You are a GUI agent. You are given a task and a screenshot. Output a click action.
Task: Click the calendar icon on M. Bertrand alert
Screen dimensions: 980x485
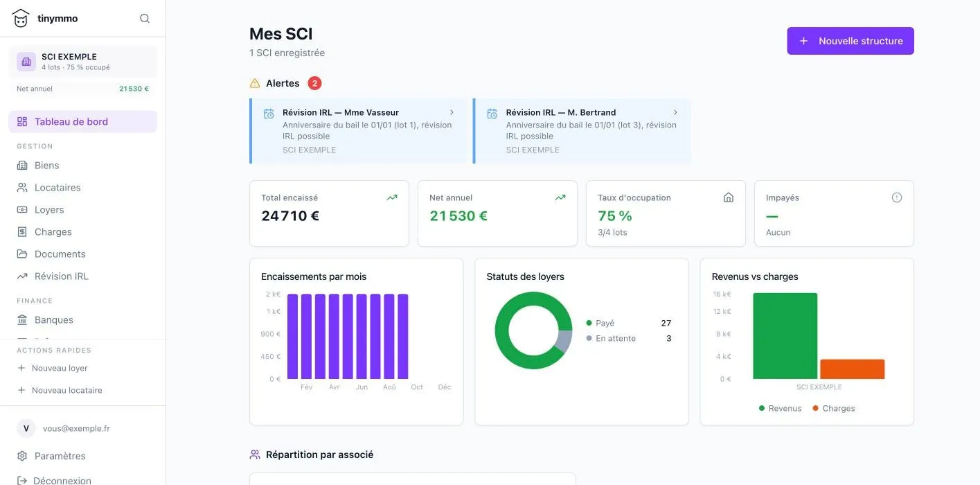click(x=492, y=114)
